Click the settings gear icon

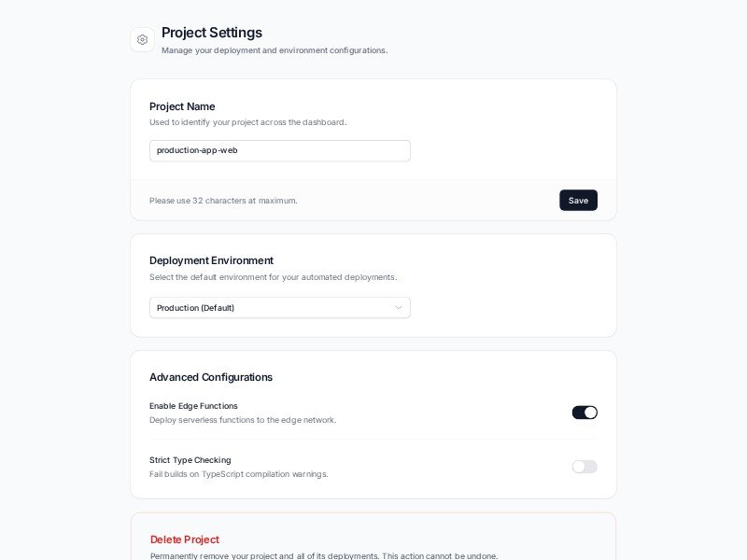[142, 39]
